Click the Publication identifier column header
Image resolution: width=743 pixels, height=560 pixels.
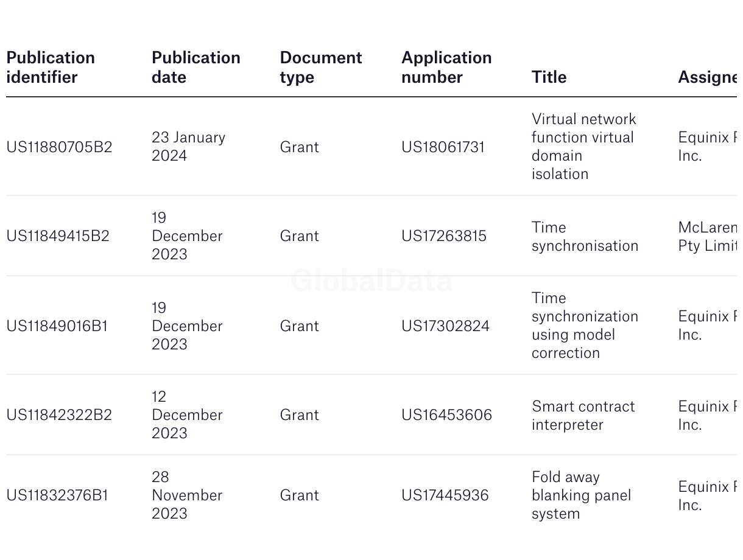[51, 68]
